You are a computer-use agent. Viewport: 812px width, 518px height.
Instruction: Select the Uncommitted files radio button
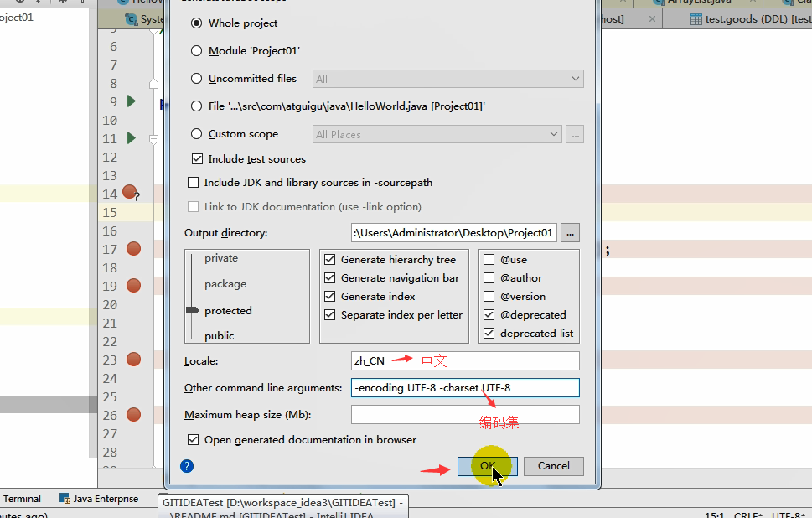[x=196, y=79]
